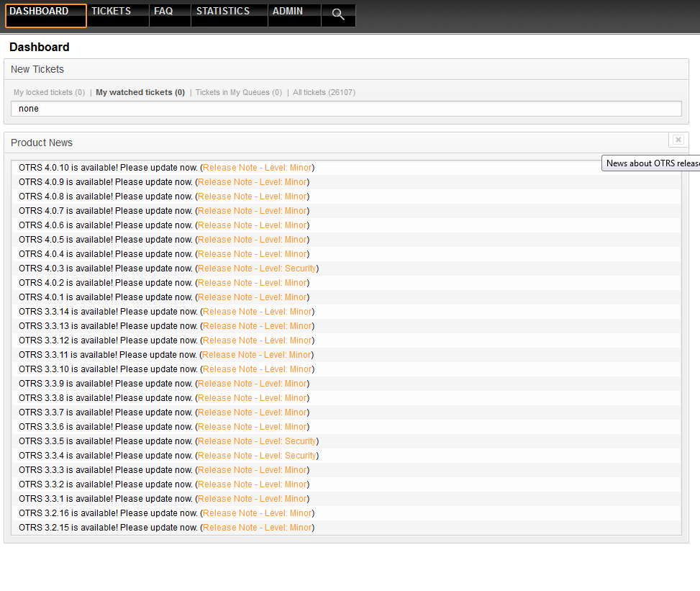Click text 'OTRS 3.3.14 is available!'

(68, 312)
